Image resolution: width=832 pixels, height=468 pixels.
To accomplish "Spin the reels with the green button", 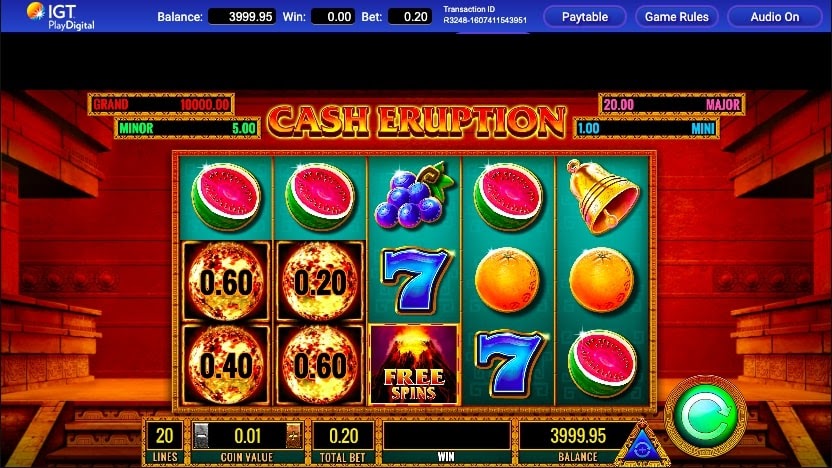I will point(706,416).
